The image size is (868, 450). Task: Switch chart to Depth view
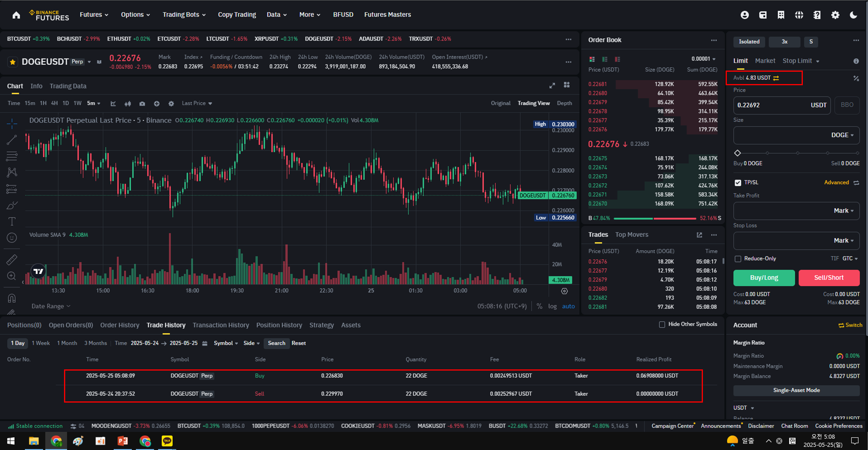click(564, 103)
